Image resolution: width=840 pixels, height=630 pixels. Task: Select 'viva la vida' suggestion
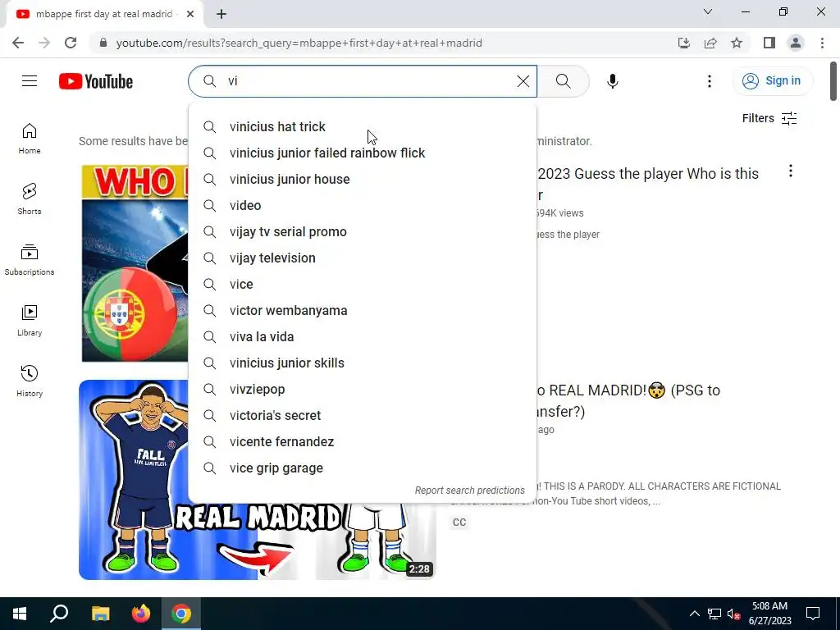[363, 336]
